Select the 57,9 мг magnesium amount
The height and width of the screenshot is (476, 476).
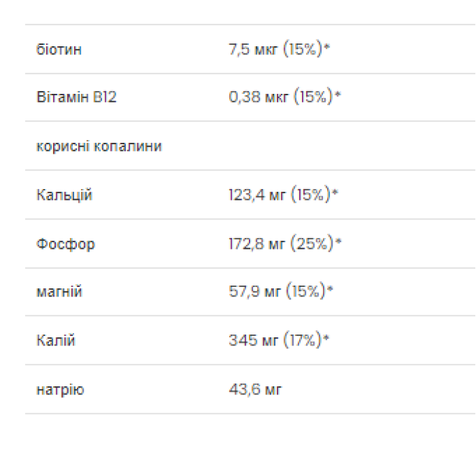click(x=254, y=292)
